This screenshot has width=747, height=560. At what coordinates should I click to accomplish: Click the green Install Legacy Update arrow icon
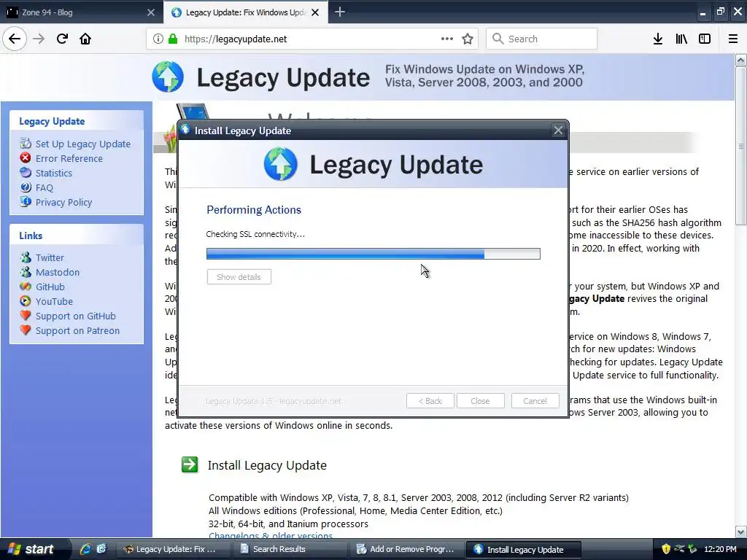coord(190,464)
